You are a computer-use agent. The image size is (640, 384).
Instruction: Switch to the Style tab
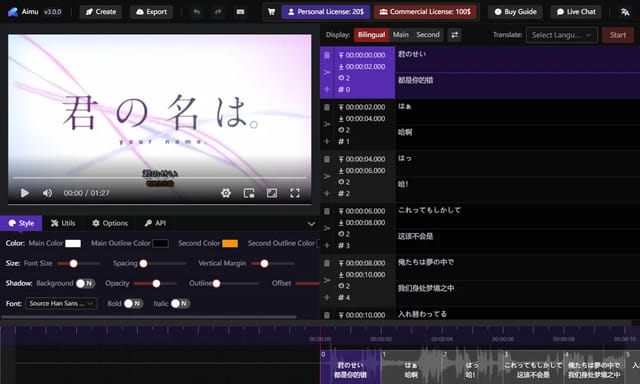pos(21,223)
